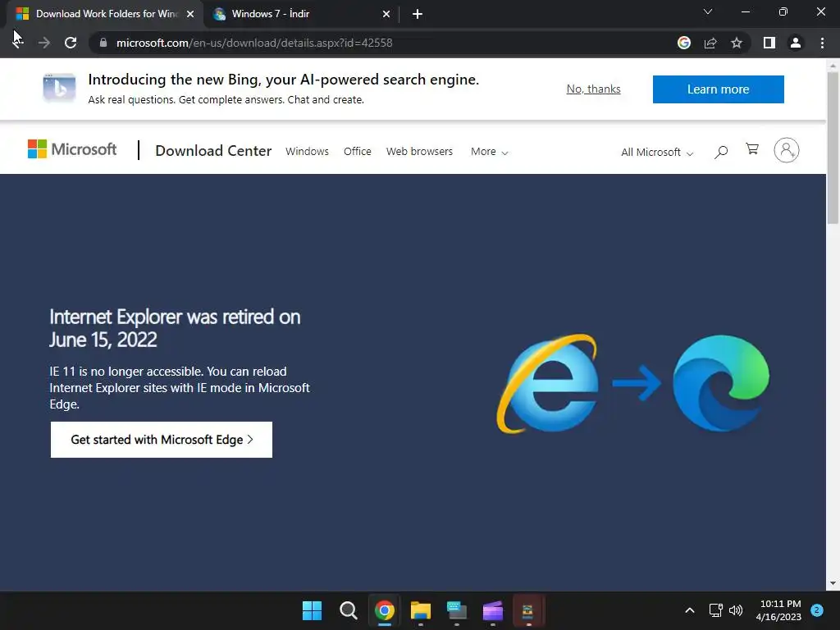
Task: Reload the page with the refresh icon
Action: (x=71, y=43)
